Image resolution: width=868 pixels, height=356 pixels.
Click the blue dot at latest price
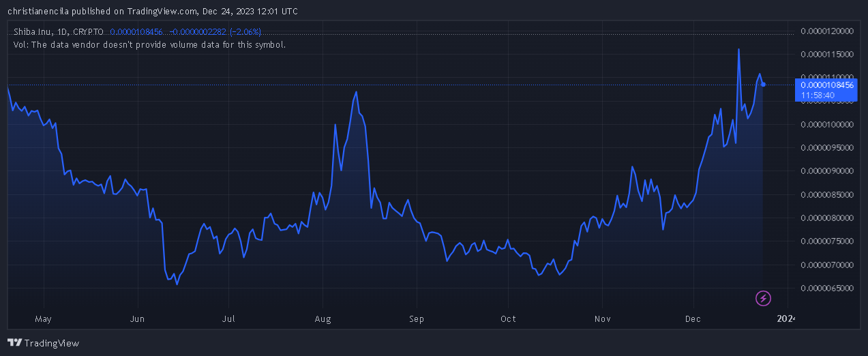click(763, 85)
